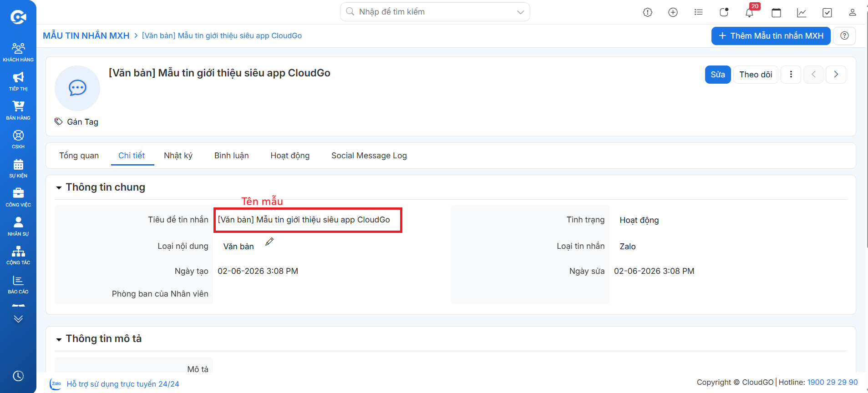
Task: Switch to the Hoạt động tab
Action: tap(290, 156)
